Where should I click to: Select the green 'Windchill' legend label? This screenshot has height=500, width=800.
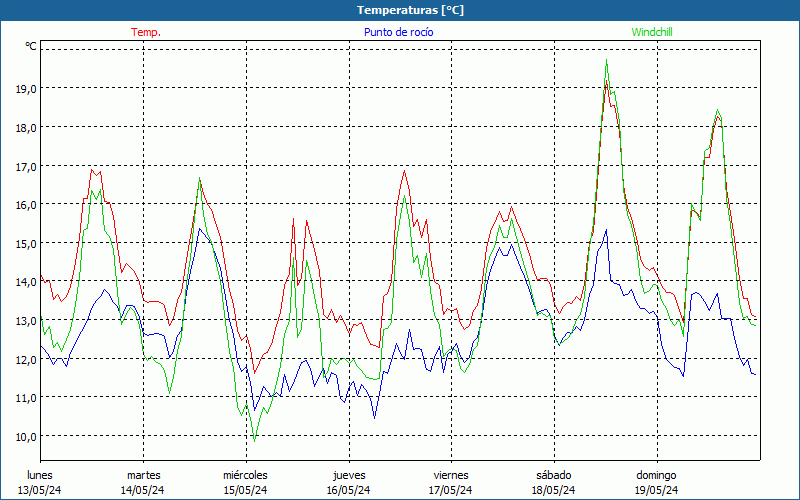pyautogui.click(x=652, y=32)
